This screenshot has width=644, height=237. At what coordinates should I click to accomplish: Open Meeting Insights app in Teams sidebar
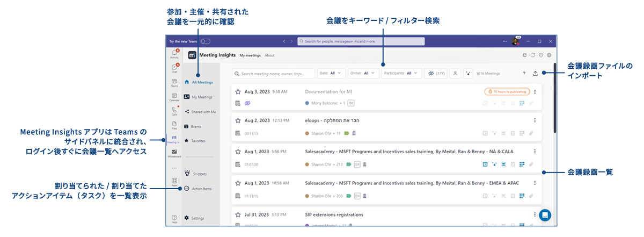point(174,140)
